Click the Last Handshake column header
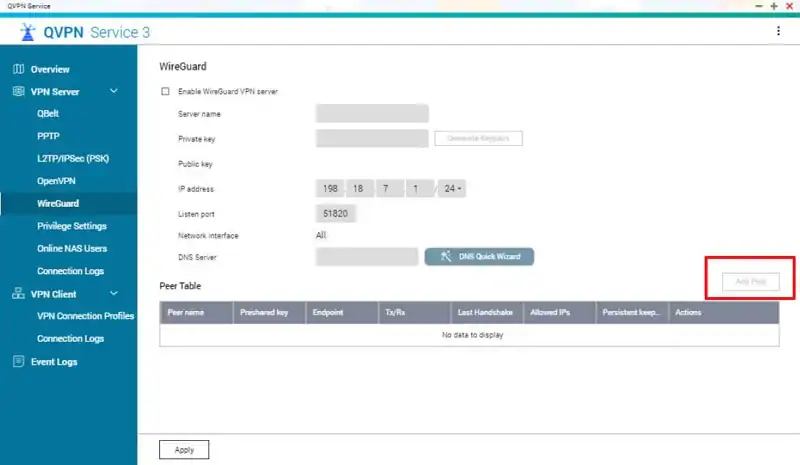This screenshot has width=800, height=465. (x=487, y=312)
